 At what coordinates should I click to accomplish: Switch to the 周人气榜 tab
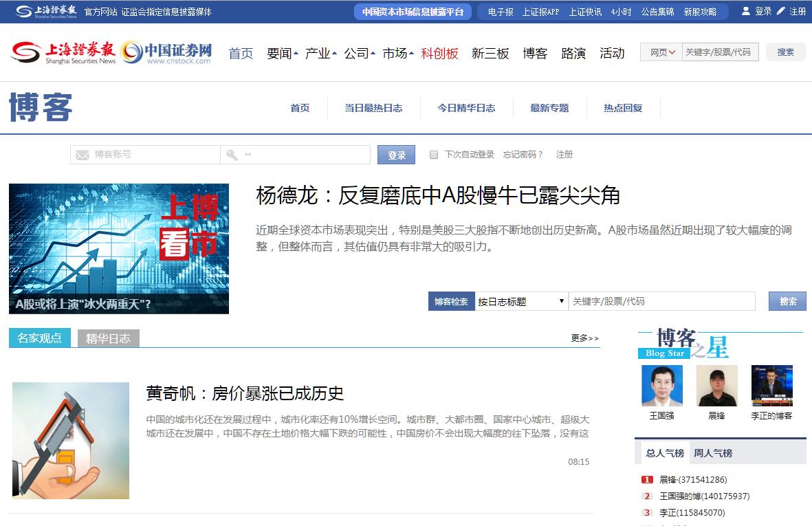[713, 453]
